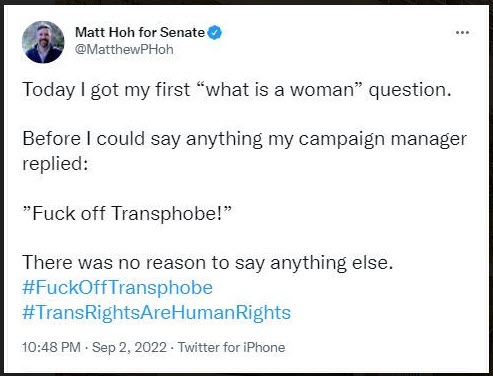Click the Sep 2, 2022 date
The height and width of the screenshot is (376, 493).
[x=129, y=347]
